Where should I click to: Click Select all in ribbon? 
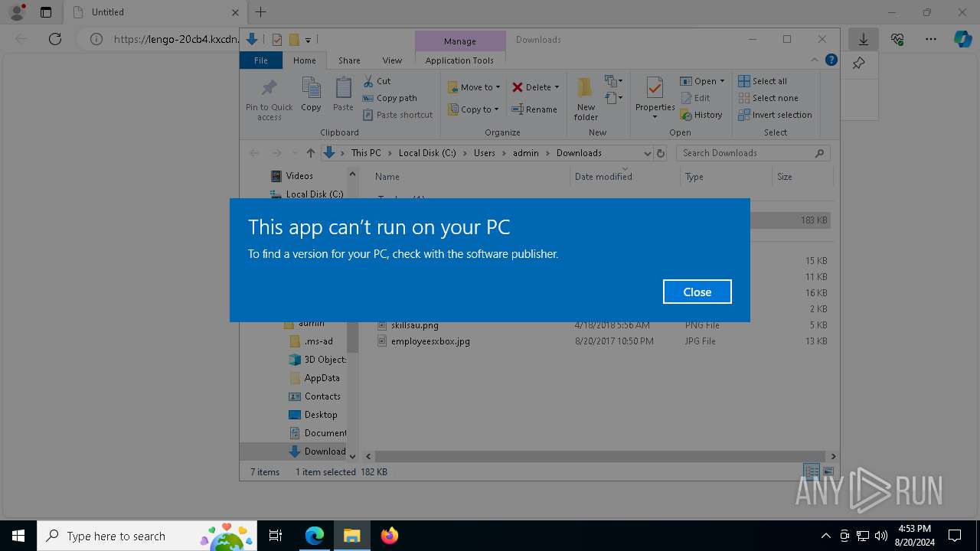(763, 81)
